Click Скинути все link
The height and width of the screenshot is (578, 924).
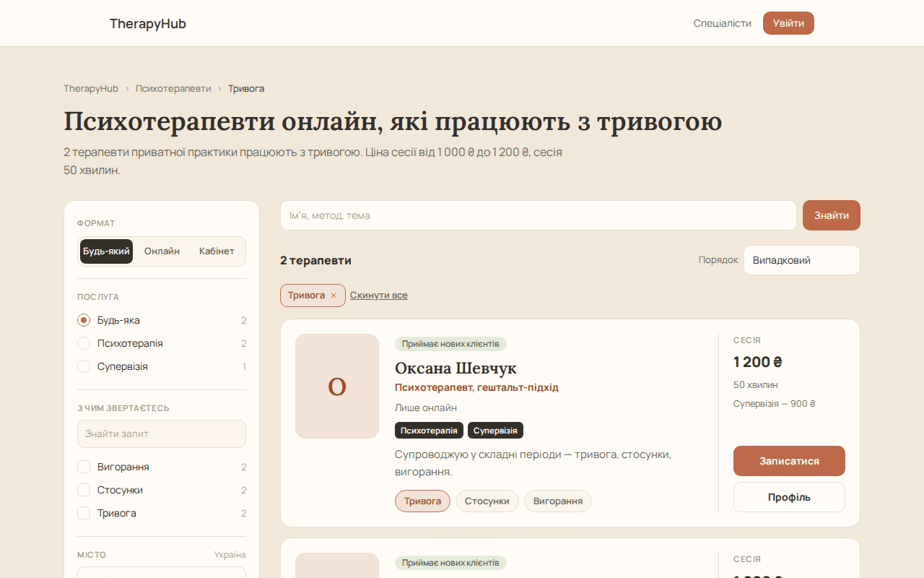point(379,296)
